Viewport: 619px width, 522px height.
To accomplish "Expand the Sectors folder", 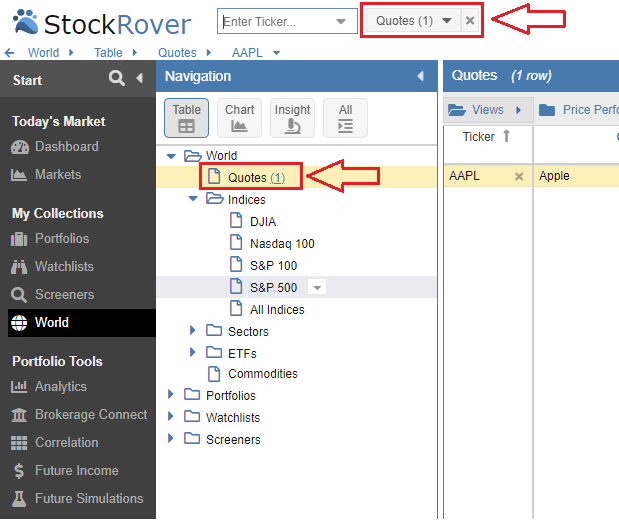I will 194,331.
